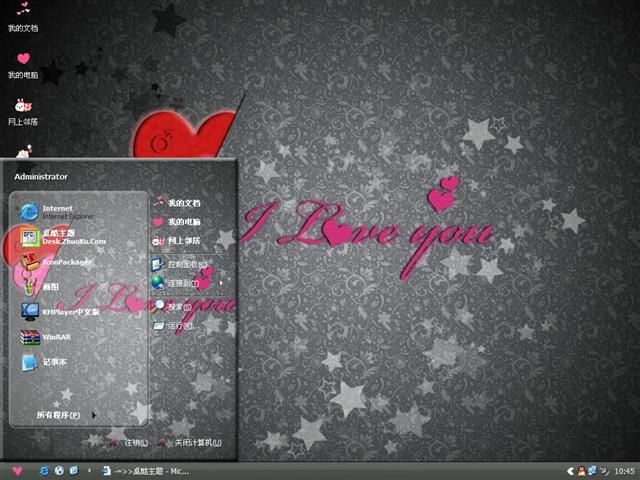This screenshot has height=480, width=640.
Task: Open the QQ penguin tray icon
Action: 582,471
